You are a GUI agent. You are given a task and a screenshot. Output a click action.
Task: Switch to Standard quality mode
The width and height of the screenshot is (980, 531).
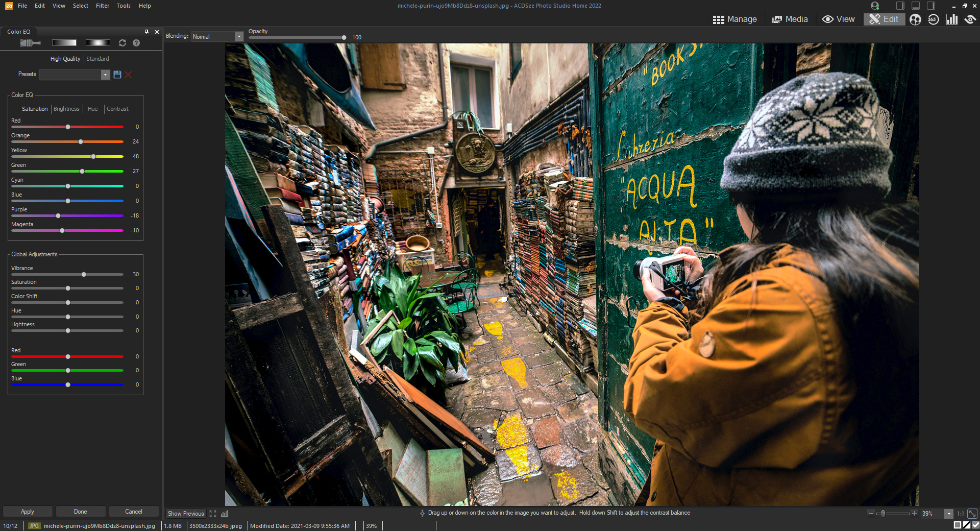97,59
